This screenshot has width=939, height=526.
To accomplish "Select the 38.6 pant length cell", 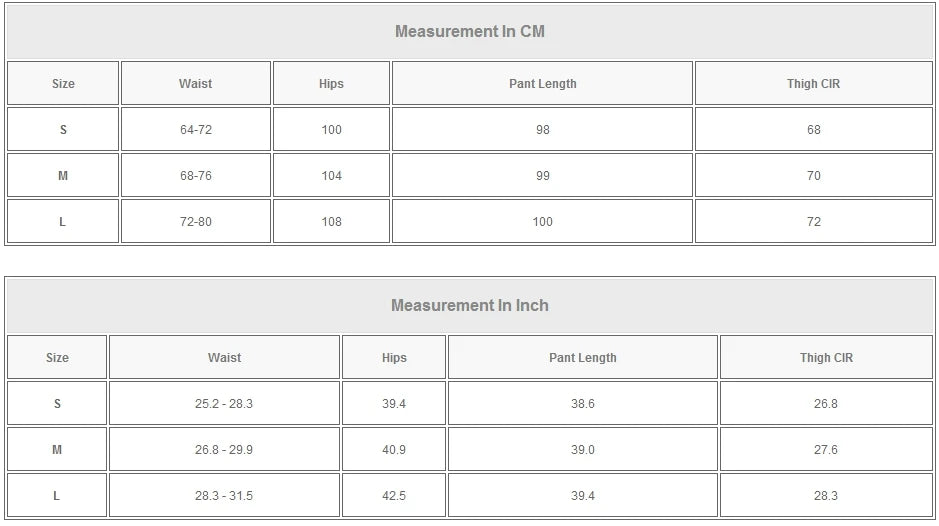I will [582, 404].
